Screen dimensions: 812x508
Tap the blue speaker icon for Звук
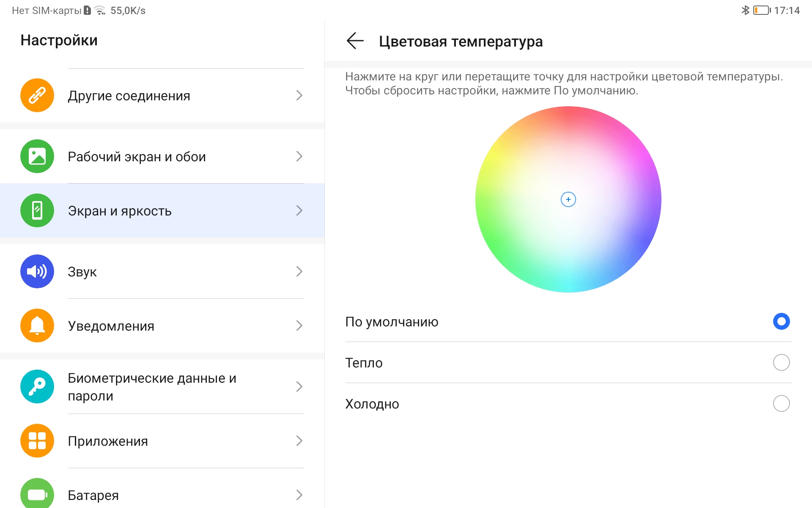tap(37, 271)
